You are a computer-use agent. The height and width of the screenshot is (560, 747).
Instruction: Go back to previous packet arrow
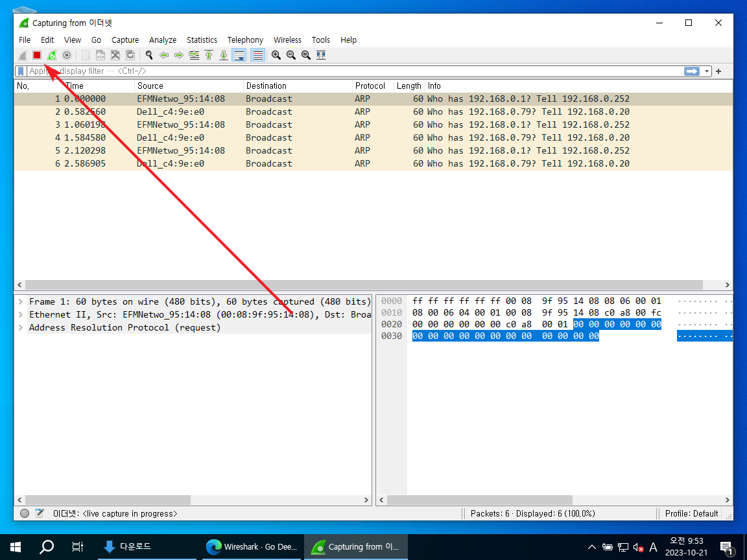(164, 55)
